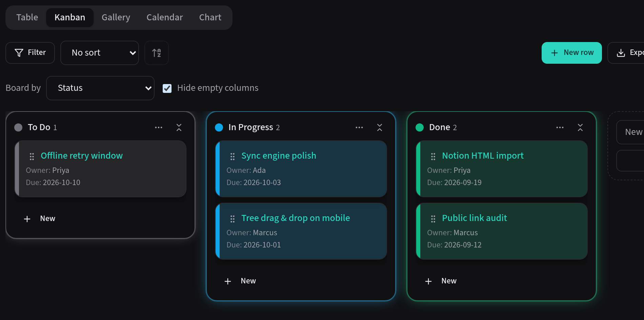Click the In Progress column heading

pos(250,127)
